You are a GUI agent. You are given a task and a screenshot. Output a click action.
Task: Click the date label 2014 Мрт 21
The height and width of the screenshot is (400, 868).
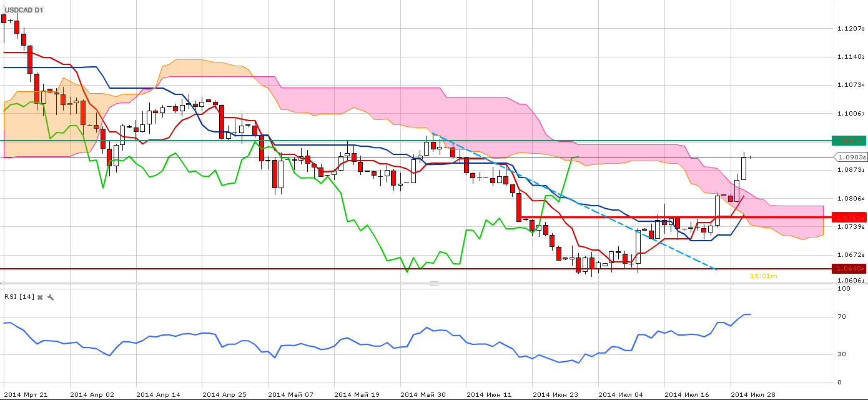pos(26,394)
